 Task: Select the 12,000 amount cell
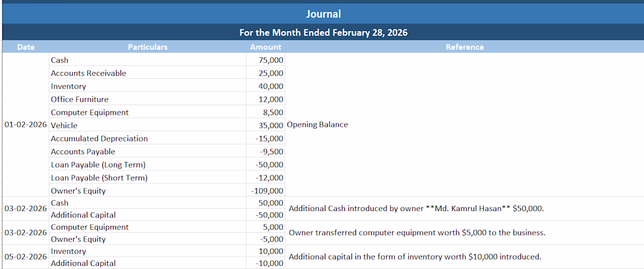pos(265,99)
